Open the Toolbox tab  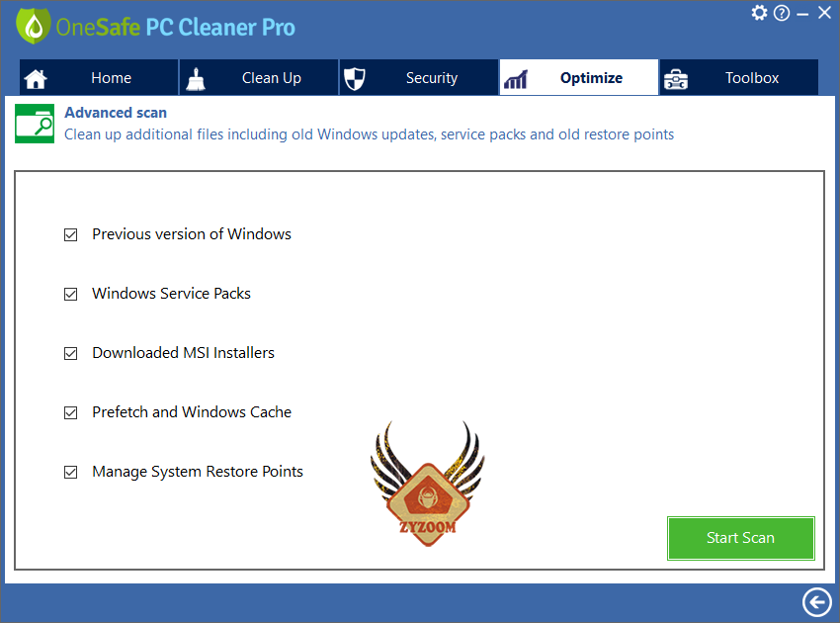click(739, 78)
